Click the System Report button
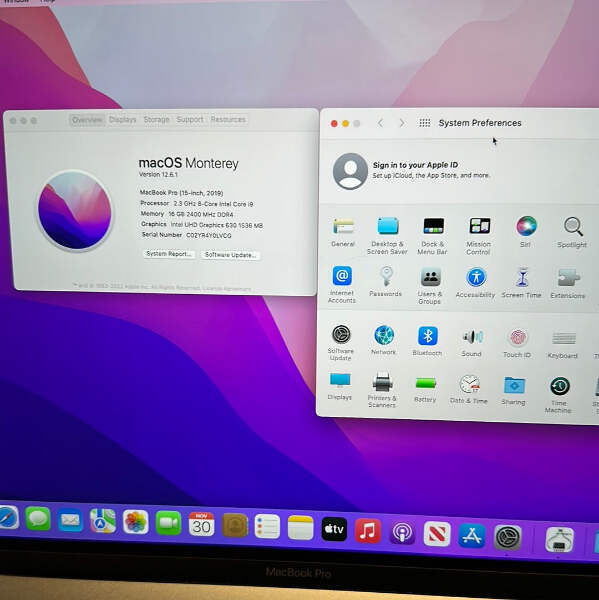Screen dimensions: 599x600 tap(169, 254)
